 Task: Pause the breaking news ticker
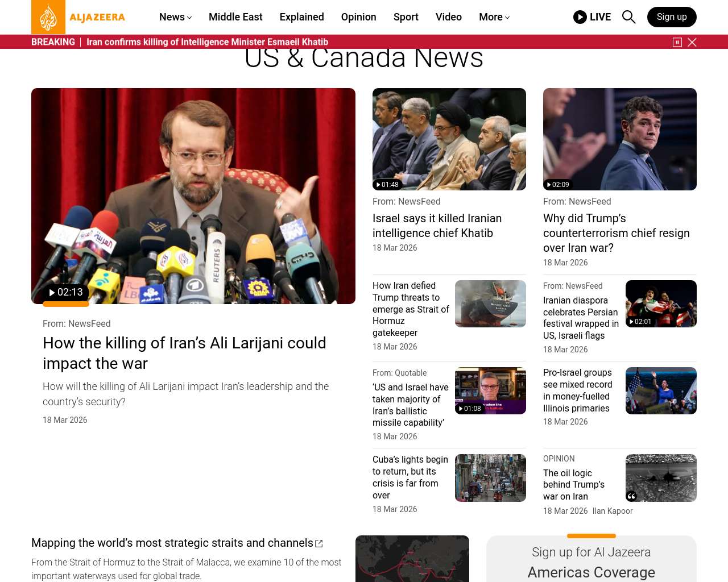click(x=677, y=42)
